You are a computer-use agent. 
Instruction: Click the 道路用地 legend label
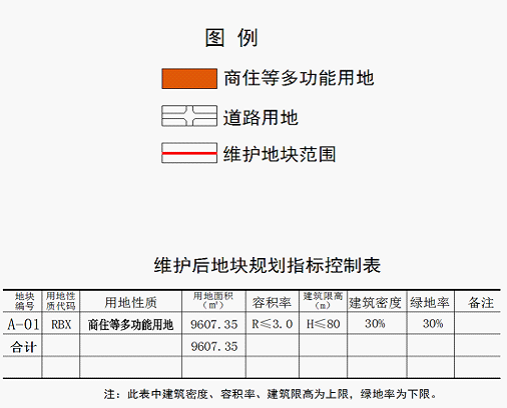click(260, 118)
